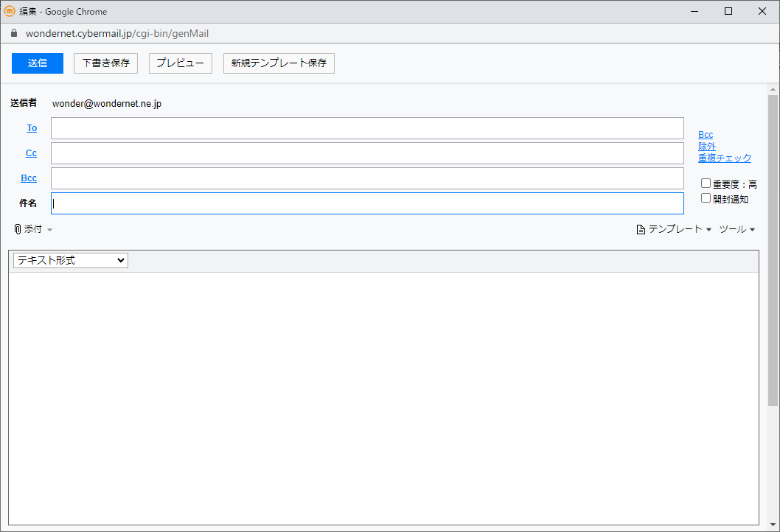Open the テンプレート dropdown menu

click(680, 229)
